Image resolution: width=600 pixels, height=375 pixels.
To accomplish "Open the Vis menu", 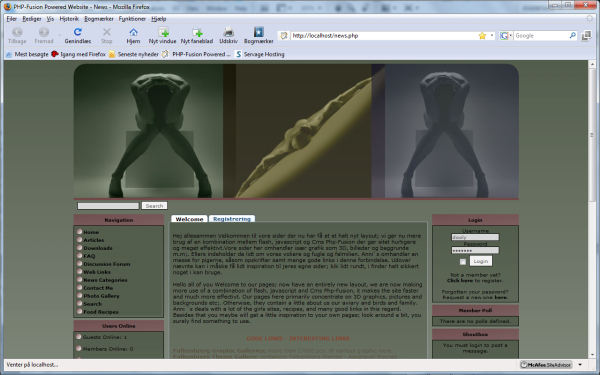I will click(x=50, y=19).
